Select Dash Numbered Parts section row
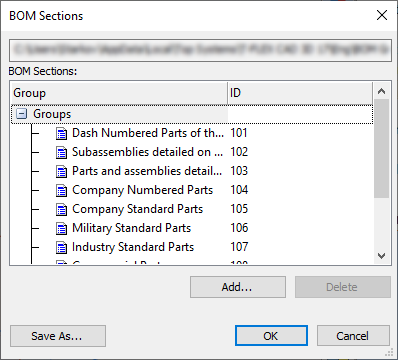The width and height of the screenshot is (398, 360). [192, 133]
